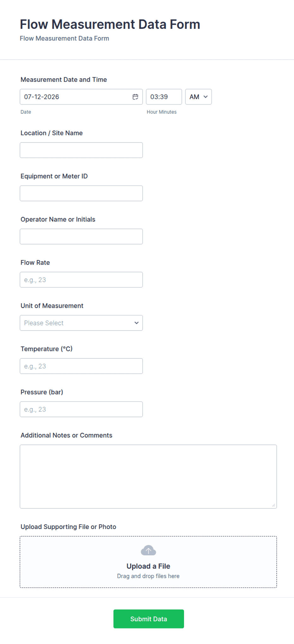Click the textarea resize grip corner
294x644 pixels.
point(273,505)
